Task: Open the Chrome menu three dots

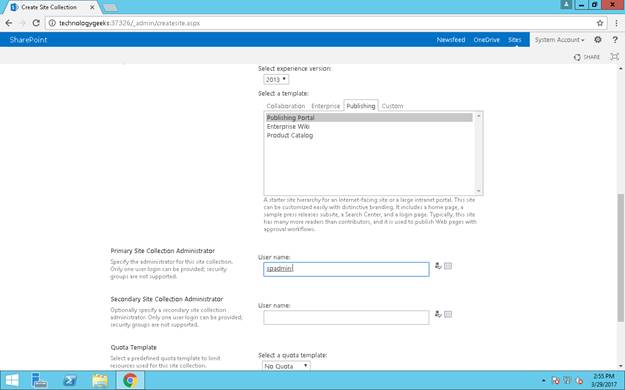Action: [616, 23]
